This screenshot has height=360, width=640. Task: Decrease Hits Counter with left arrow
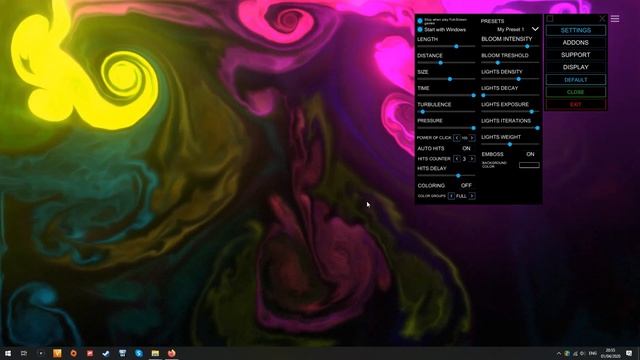pos(457,159)
